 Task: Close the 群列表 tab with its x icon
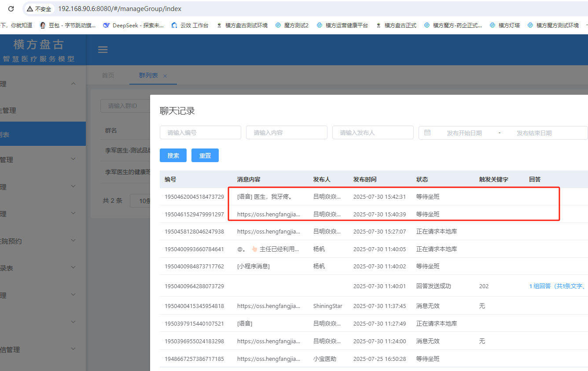click(x=165, y=76)
